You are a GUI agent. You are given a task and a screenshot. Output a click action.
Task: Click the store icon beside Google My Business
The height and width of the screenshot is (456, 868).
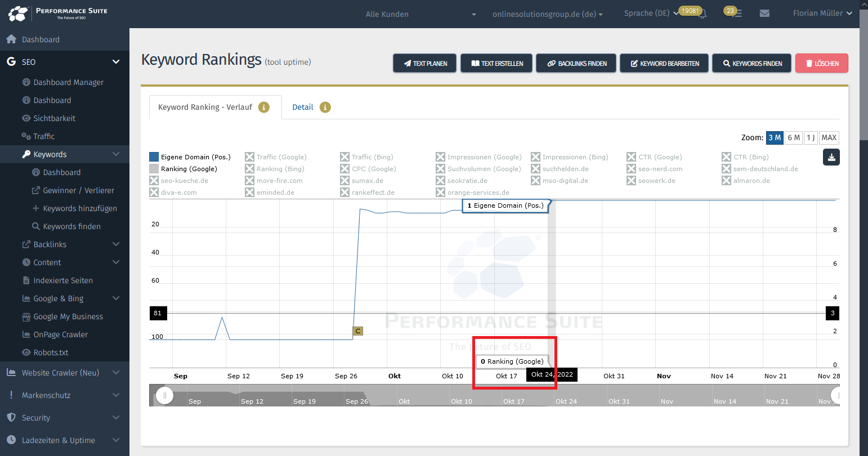tap(26, 316)
